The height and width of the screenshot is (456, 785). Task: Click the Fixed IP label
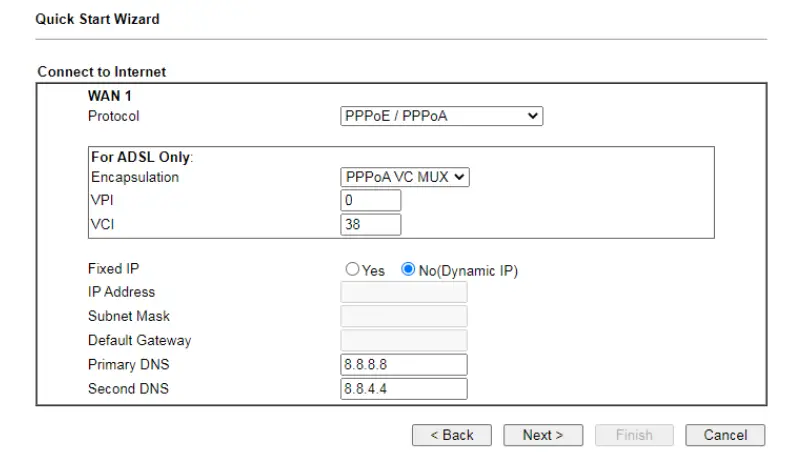114,269
